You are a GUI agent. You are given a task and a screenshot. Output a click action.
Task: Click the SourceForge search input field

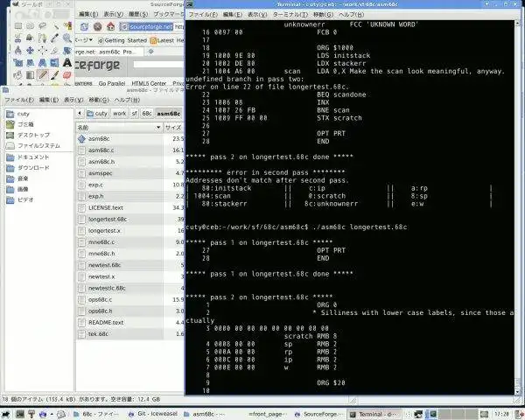[x=158, y=64]
